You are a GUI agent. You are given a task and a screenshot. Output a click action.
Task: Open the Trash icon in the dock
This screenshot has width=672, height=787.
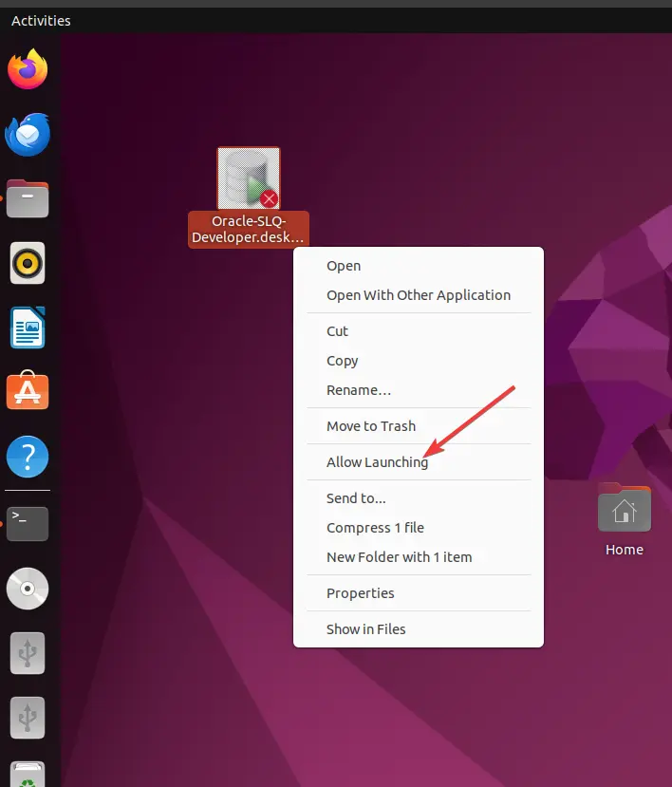click(x=28, y=775)
